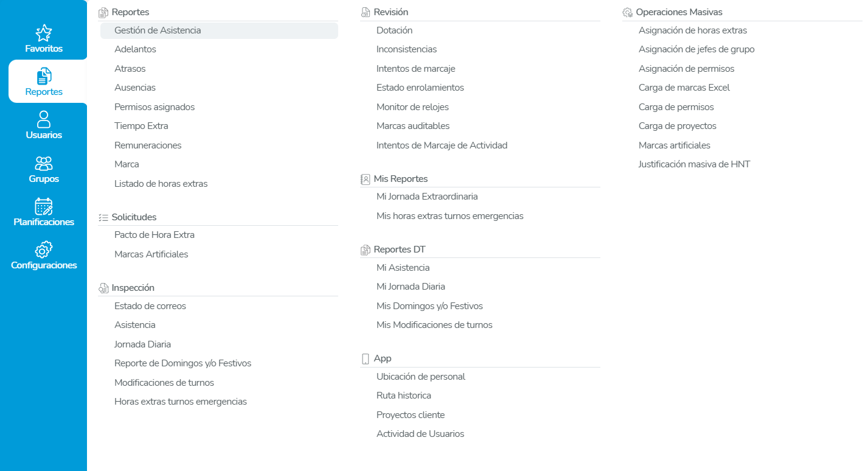The width and height of the screenshot is (868, 471).
Task: Open Gestión de Asistencia report
Action: 158,30
